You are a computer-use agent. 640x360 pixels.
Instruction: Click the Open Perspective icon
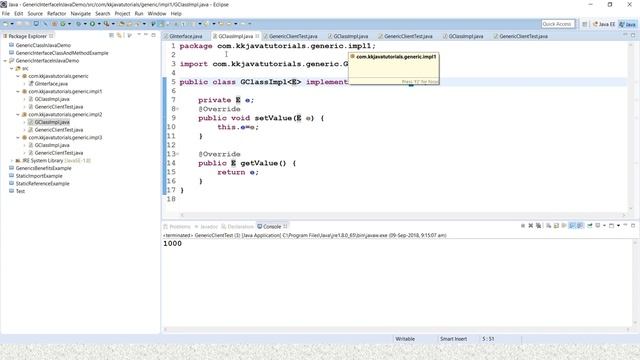pos(584,24)
